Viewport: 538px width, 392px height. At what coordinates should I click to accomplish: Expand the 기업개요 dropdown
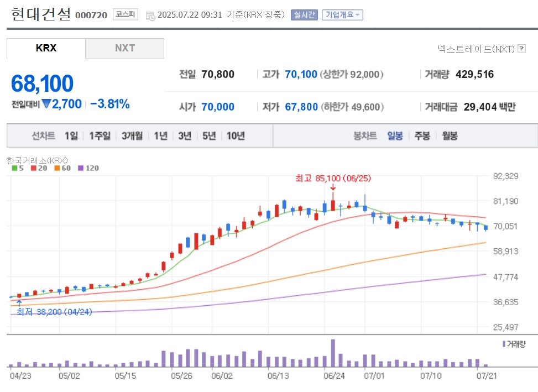coord(342,15)
